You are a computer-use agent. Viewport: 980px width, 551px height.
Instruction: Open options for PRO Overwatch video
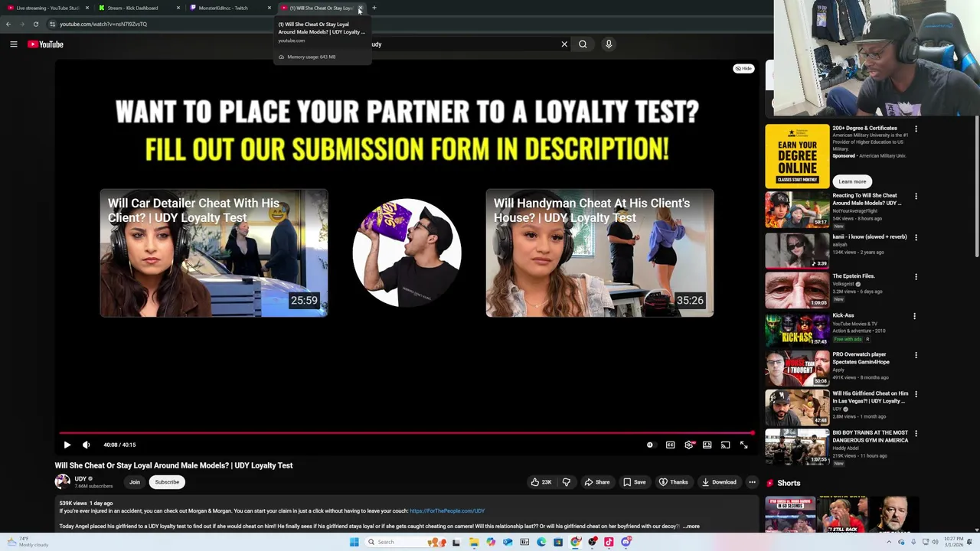tap(916, 355)
